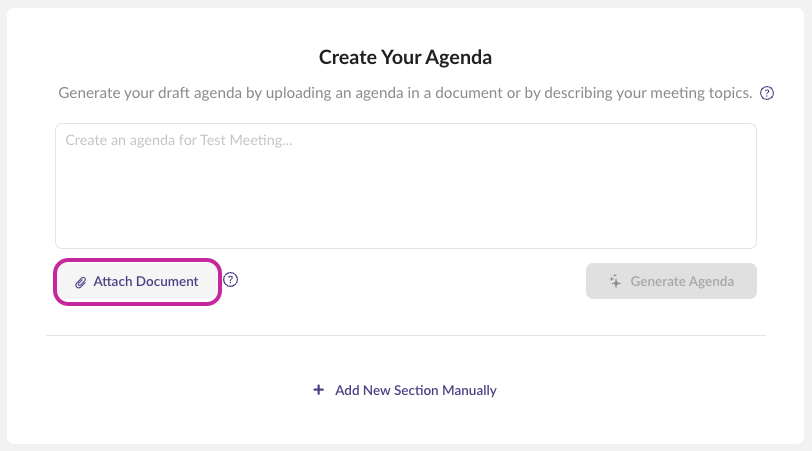The image size is (812, 451).
Task: Click the plus icon before Add New Section
Action: tap(318, 390)
